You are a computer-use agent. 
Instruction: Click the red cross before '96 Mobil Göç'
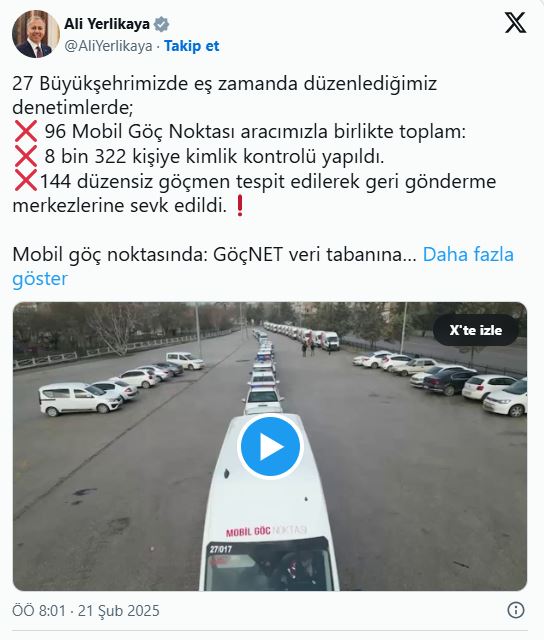(26, 131)
